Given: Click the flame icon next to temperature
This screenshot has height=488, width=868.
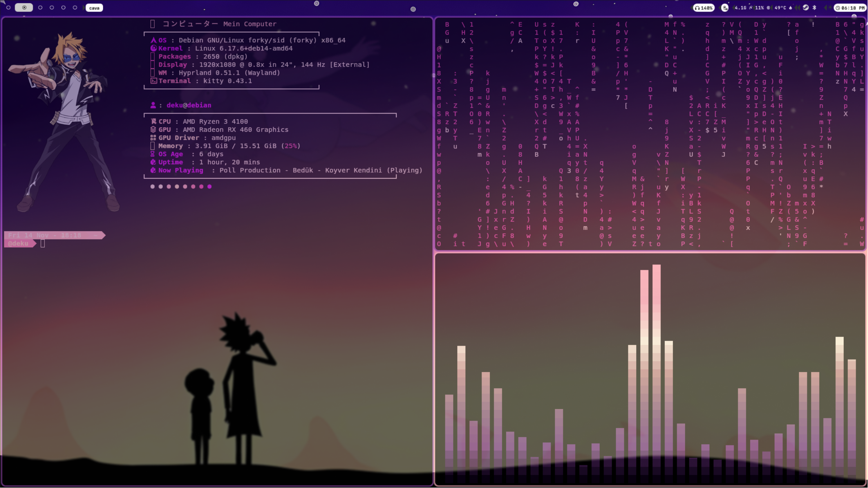Looking at the screenshot, I should coord(790,8).
